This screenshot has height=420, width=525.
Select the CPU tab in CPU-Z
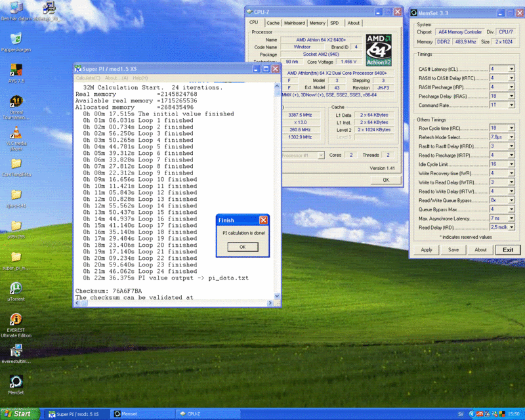coord(254,22)
